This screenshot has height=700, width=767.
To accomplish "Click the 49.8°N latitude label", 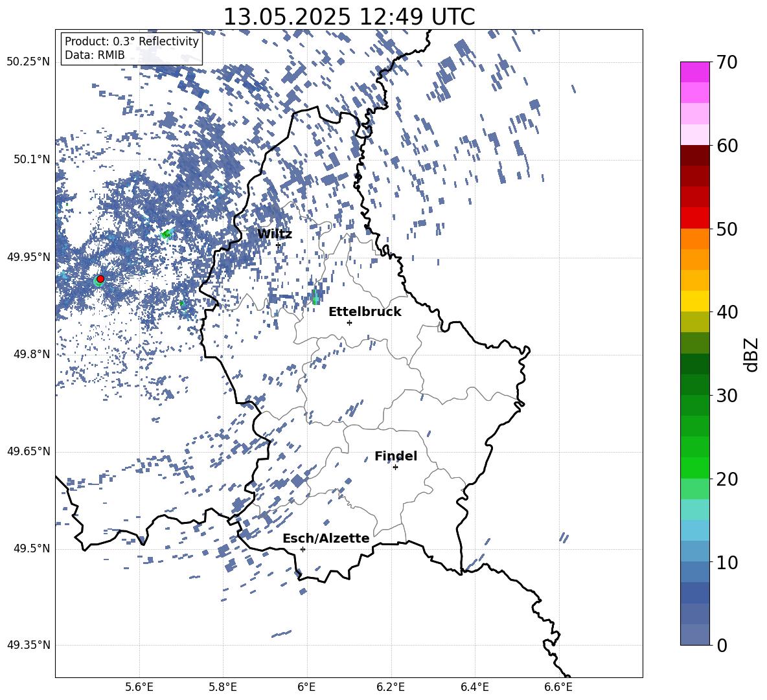I will click(31, 354).
